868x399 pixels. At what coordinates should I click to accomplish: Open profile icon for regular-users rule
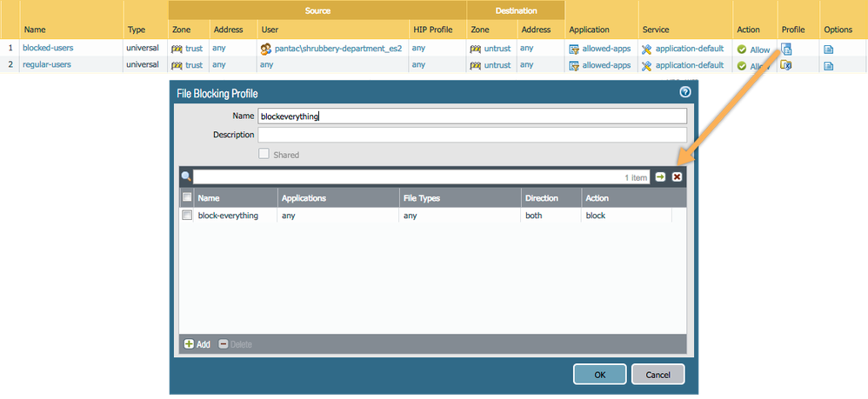click(786, 65)
